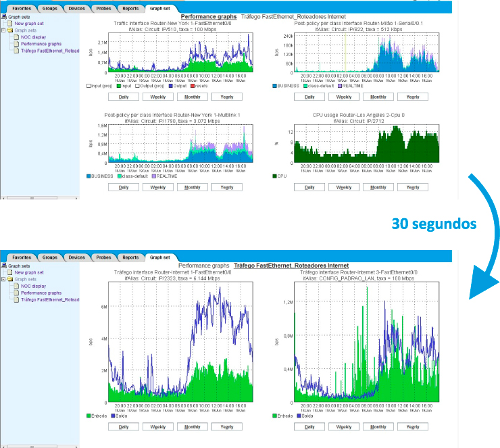Click Graph sets root computer icon, upper tree
Viewport: 500px width, 448px height.
pyautogui.click(x=4, y=17)
